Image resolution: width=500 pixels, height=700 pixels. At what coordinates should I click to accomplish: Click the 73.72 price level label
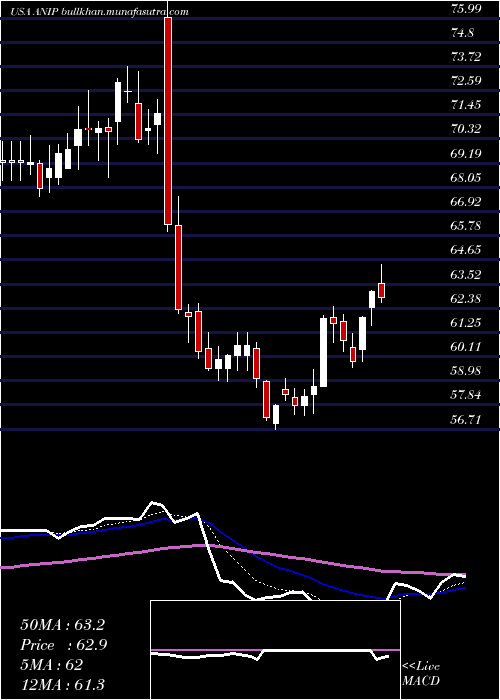pyautogui.click(x=465, y=57)
